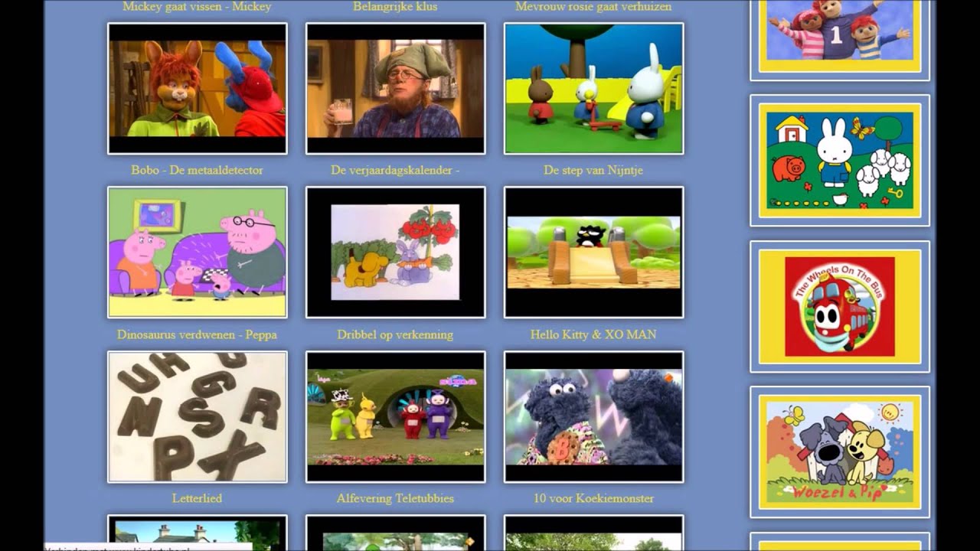Click the 'Belangrijke klus' title link
The width and height of the screenshot is (980, 551).
pyautogui.click(x=395, y=7)
